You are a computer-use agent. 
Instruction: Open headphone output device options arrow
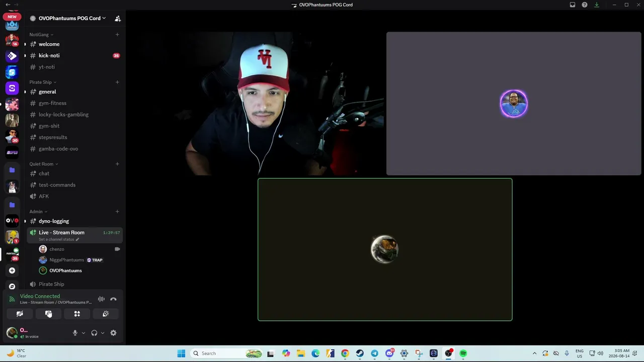tap(103, 333)
